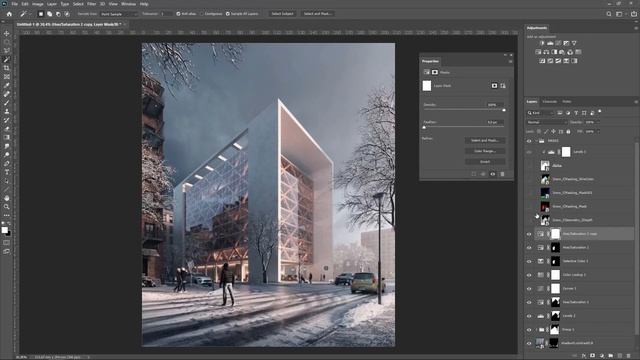Click the Add layer mask icon in Layers

tap(593, 356)
